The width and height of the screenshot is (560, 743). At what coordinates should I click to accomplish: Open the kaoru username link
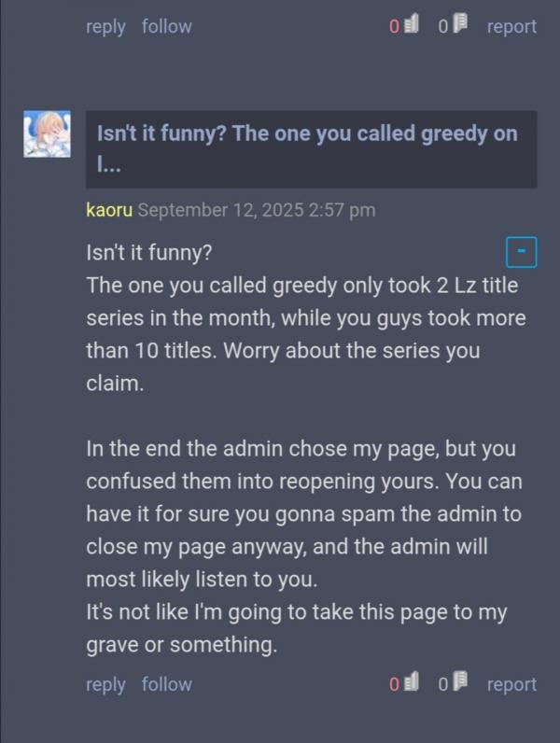[109, 209]
